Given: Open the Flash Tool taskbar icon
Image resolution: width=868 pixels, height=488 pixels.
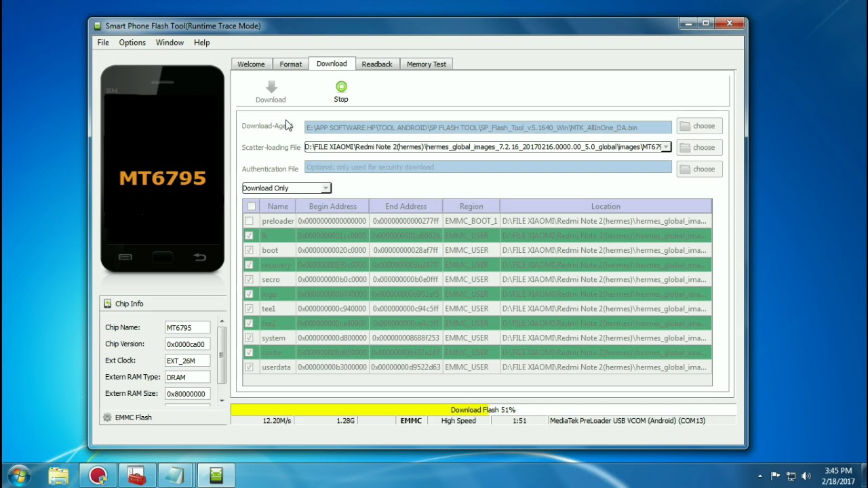Looking at the screenshot, I should pos(216,476).
